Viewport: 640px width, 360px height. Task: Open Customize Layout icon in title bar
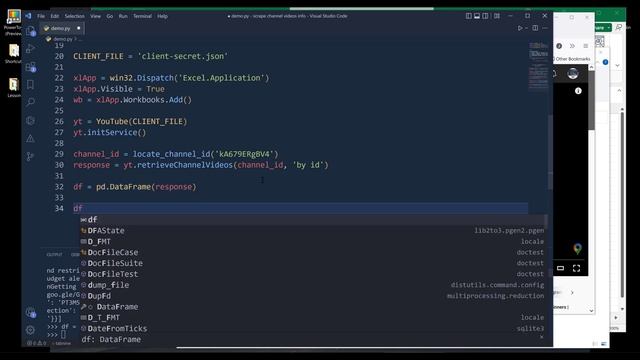coord(497,16)
